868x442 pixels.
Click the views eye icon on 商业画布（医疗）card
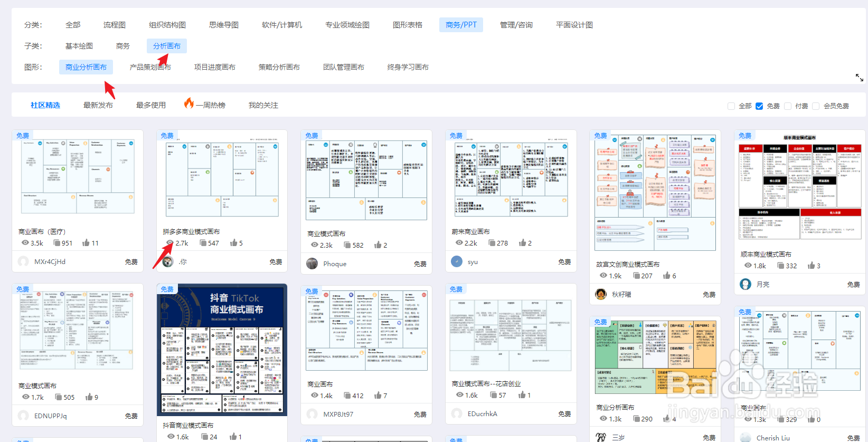click(25, 243)
